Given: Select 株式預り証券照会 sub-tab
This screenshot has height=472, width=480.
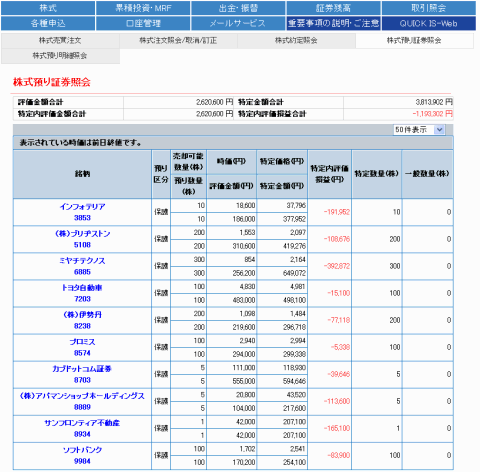Looking at the screenshot, I should [414, 41].
